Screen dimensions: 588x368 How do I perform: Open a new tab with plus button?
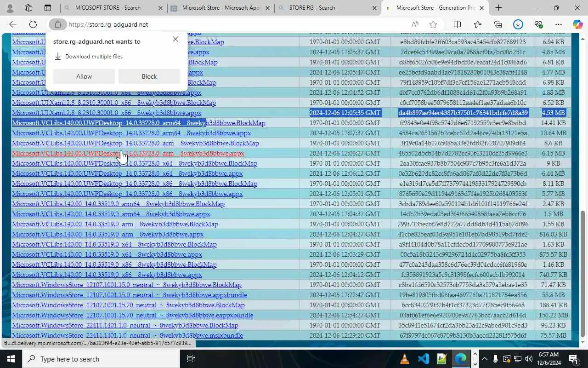(498, 8)
